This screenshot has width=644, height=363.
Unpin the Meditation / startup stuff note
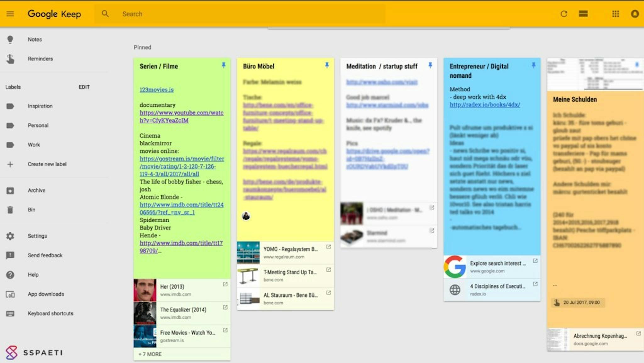click(430, 65)
